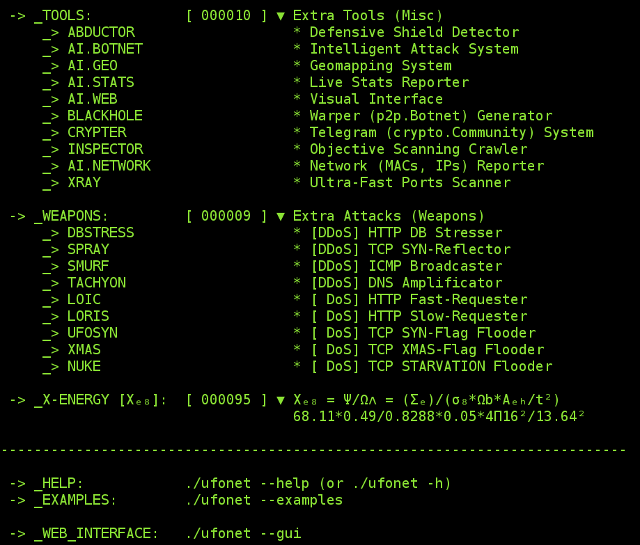This screenshot has height=545, width=640.
Task: Select the XRAY ports scanner entry
Action: (84, 182)
